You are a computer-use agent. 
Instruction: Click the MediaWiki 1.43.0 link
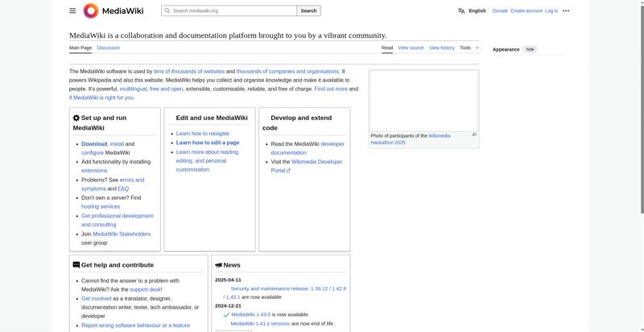click(x=251, y=315)
